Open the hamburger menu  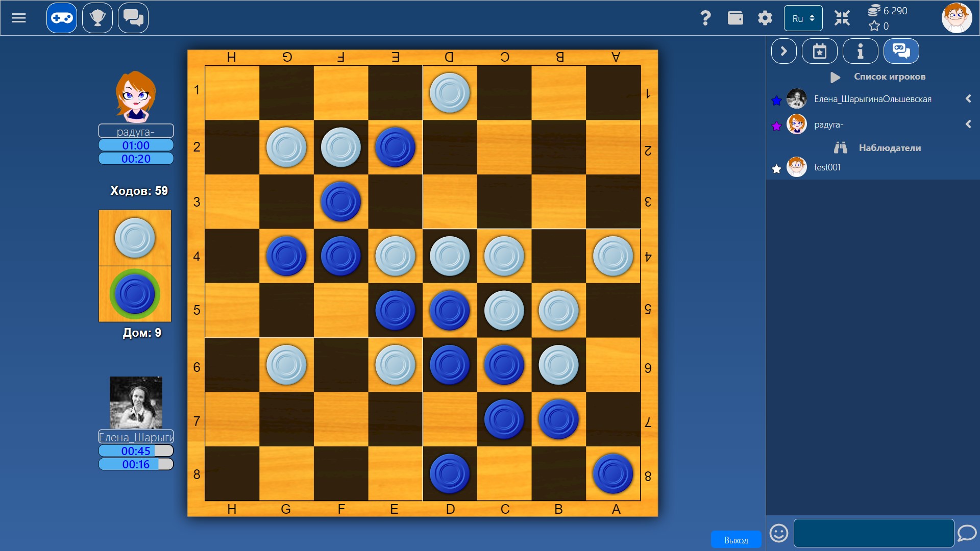(x=19, y=17)
